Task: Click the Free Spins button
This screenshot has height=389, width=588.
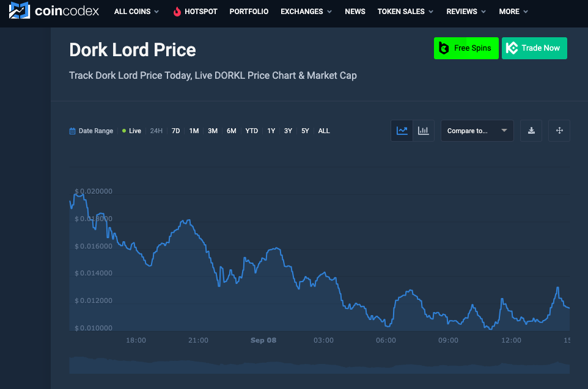Action: (x=466, y=48)
